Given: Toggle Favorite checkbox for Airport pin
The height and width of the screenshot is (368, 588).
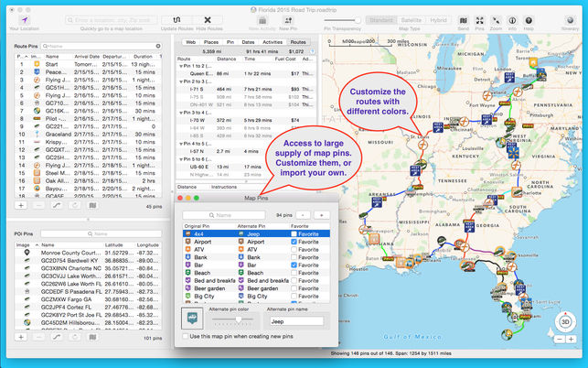Looking at the screenshot, I should click(294, 242).
